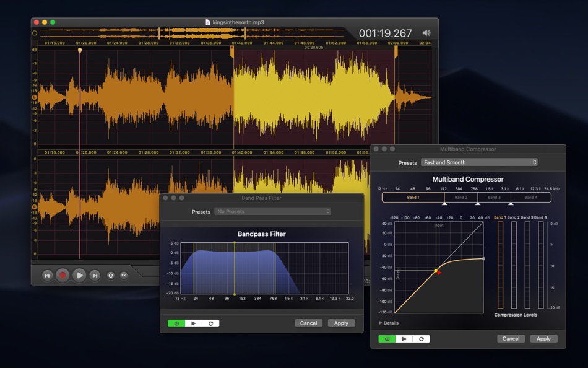Apply the Bandpass Filter effect
This screenshot has height=368, width=588.
click(341, 323)
